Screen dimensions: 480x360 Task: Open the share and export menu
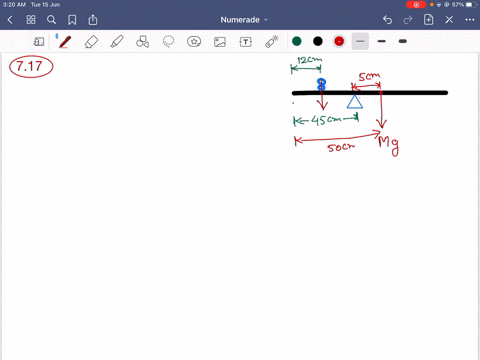93,20
